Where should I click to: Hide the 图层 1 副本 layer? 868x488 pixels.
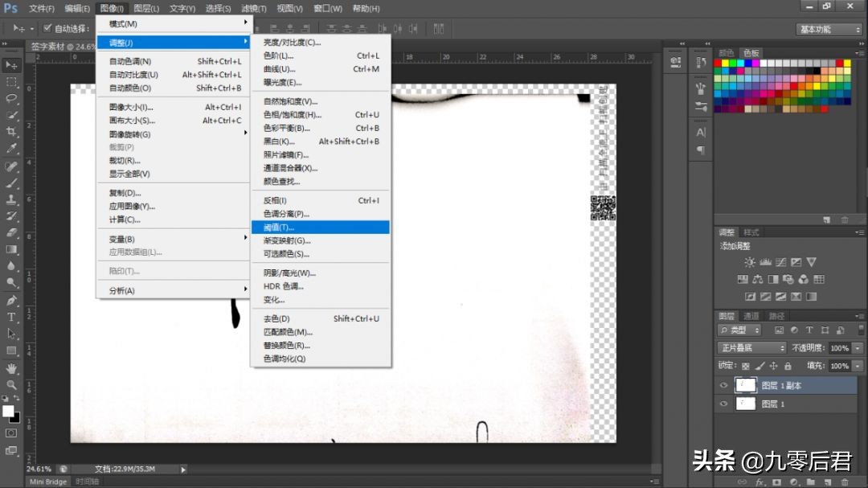click(723, 385)
